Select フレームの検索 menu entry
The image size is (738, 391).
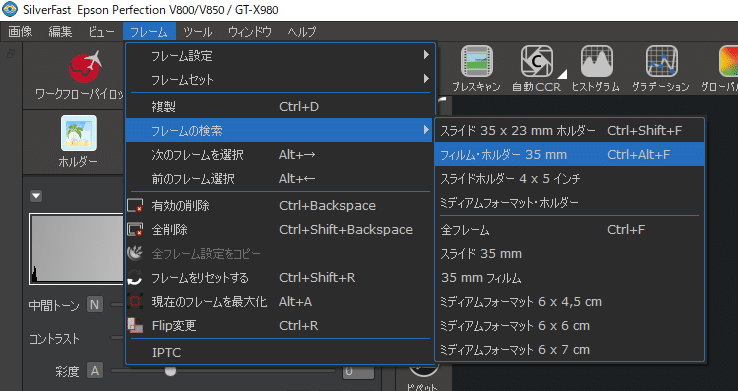pyautogui.click(x=280, y=130)
